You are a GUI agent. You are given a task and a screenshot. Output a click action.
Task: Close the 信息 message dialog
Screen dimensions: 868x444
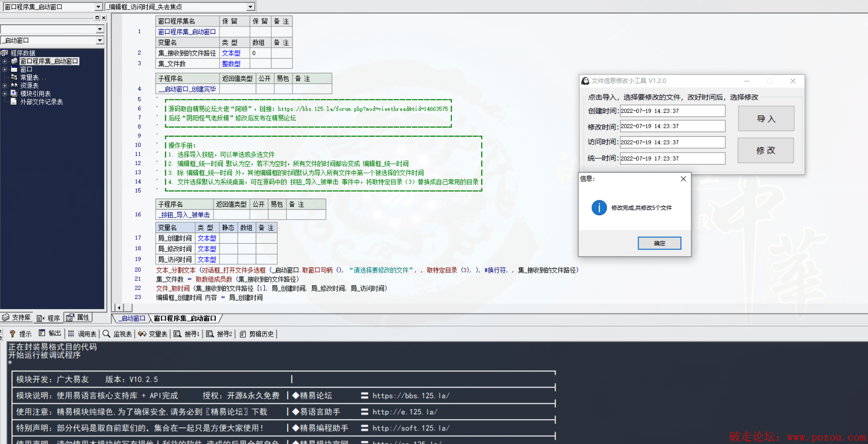click(683, 179)
